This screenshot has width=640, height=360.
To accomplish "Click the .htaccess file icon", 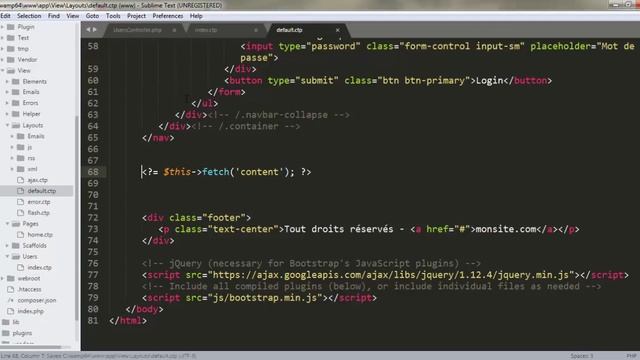I will (x=11, y=289).
